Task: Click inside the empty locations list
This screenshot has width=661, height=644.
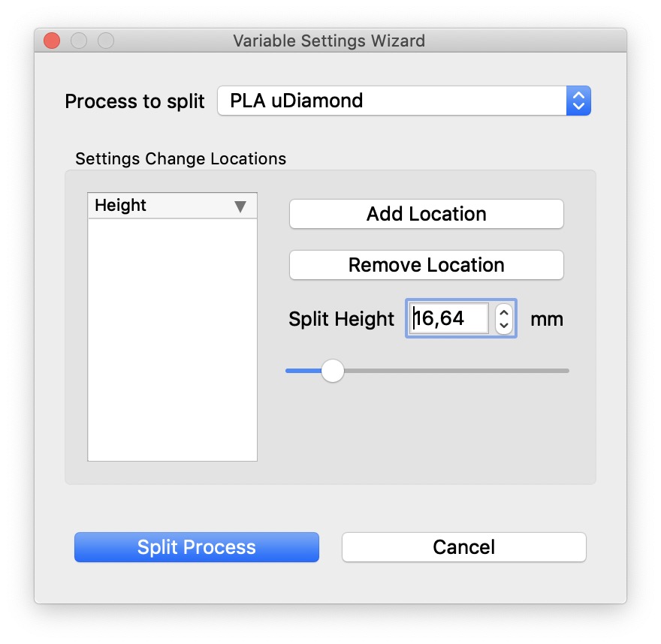Action: pyautogui.click(x=172, y=338)
